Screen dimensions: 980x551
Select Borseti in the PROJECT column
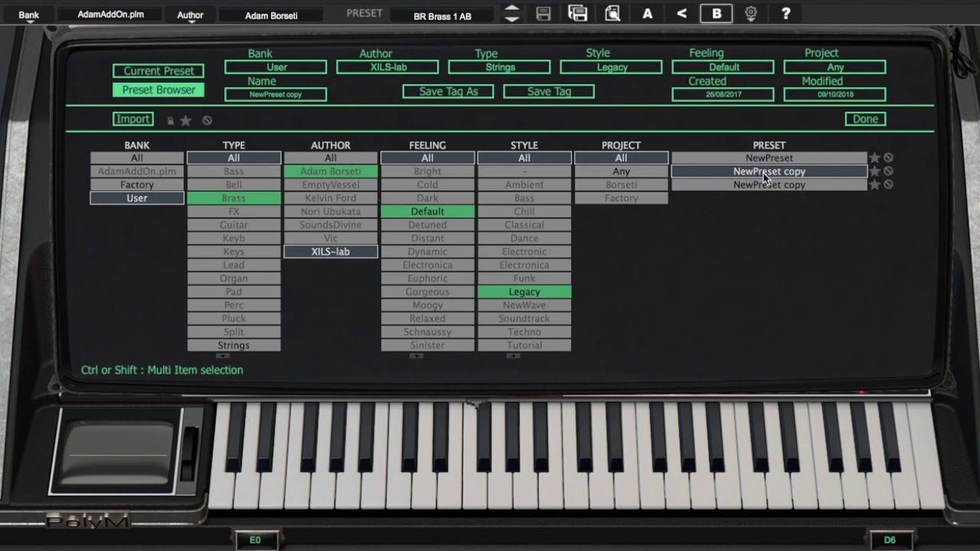[621, 184]
